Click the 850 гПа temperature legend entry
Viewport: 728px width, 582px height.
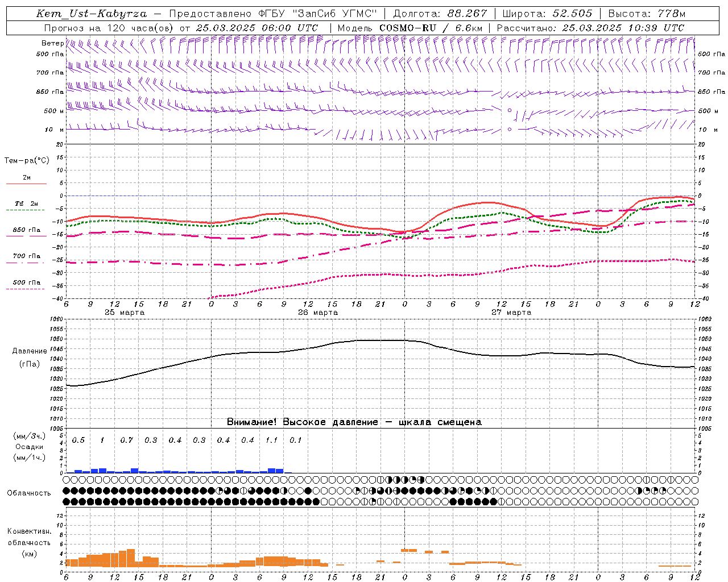pos(27,230)
